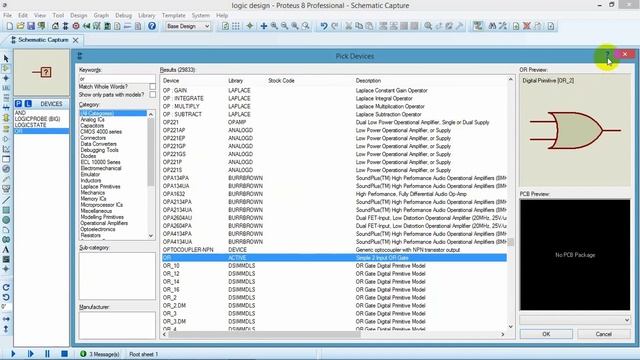
Task: Click the L library button beside DEVICES
Action: 28,104
